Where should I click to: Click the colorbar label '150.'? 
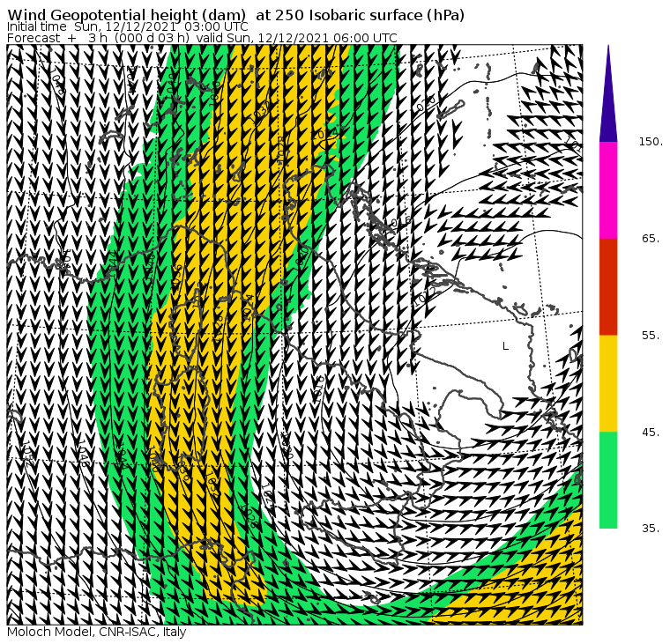(651, 142)
